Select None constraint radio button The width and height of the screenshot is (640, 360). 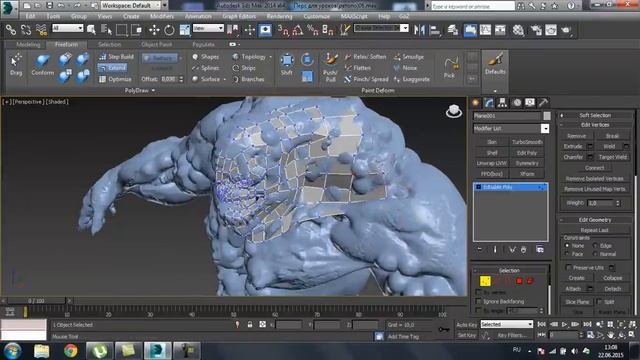pos(567,246)
